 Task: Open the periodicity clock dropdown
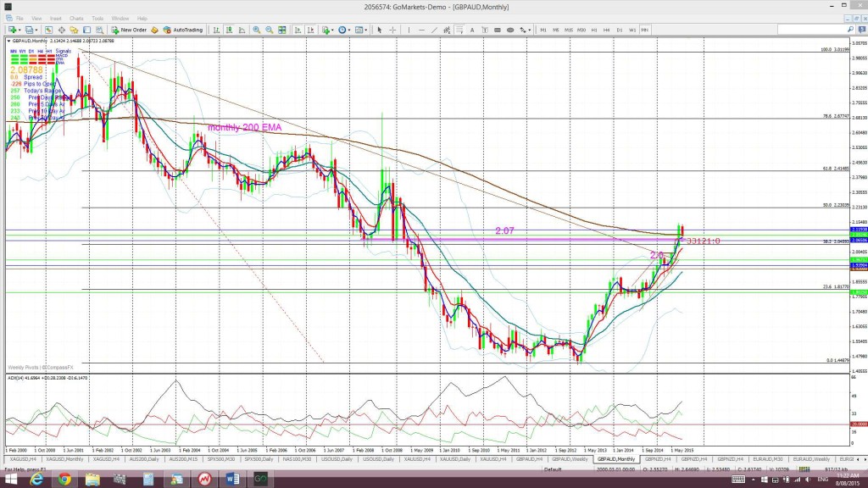[349, 30]
